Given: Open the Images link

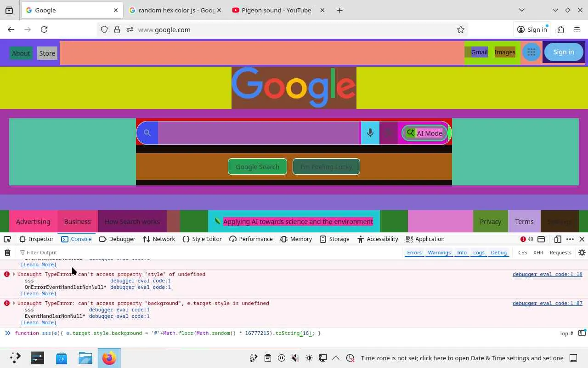Looking at the screenshot, I should point(505,52).
